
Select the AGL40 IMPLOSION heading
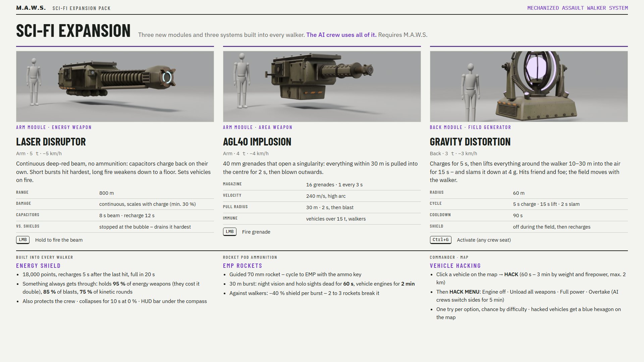[257, 141]
